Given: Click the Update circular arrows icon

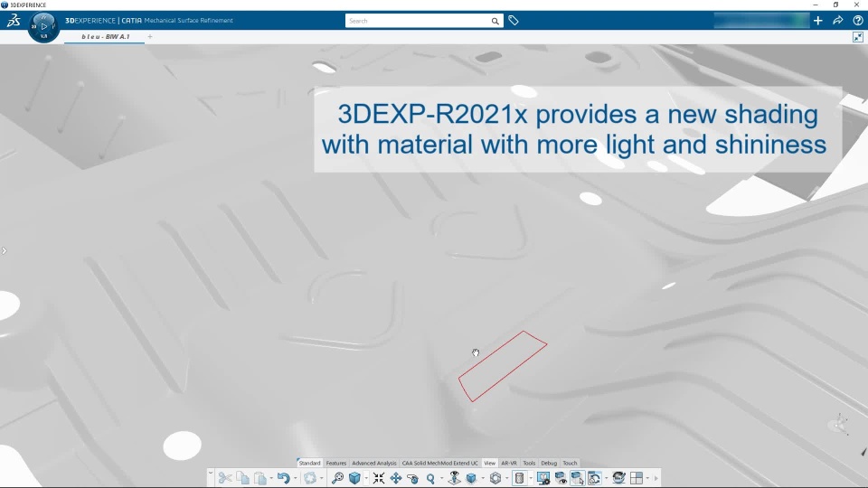Looking at the screenshot, I should coord(309,478).
